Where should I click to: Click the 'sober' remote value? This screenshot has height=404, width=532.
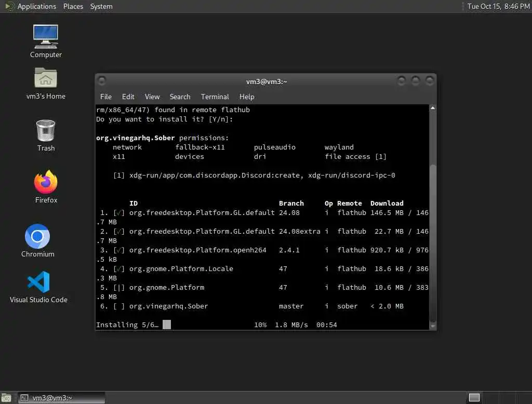[x=347, y=306]
